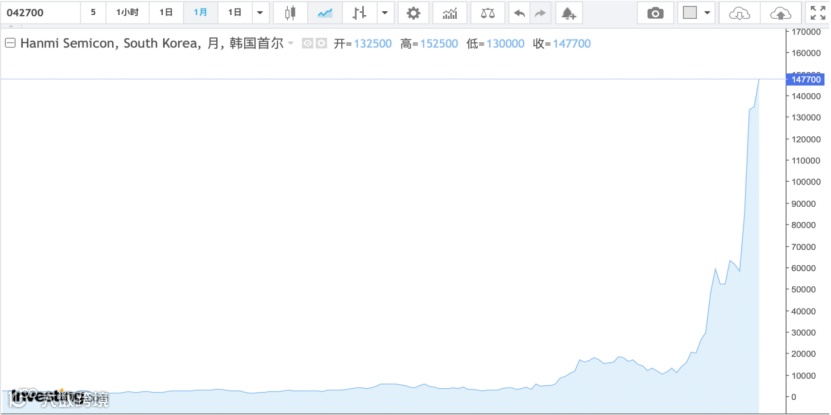The height and width of the screenshot is (415, 831).
Task: Undo the last chart action
Action: pyautogui.click(x=519, y=13)
